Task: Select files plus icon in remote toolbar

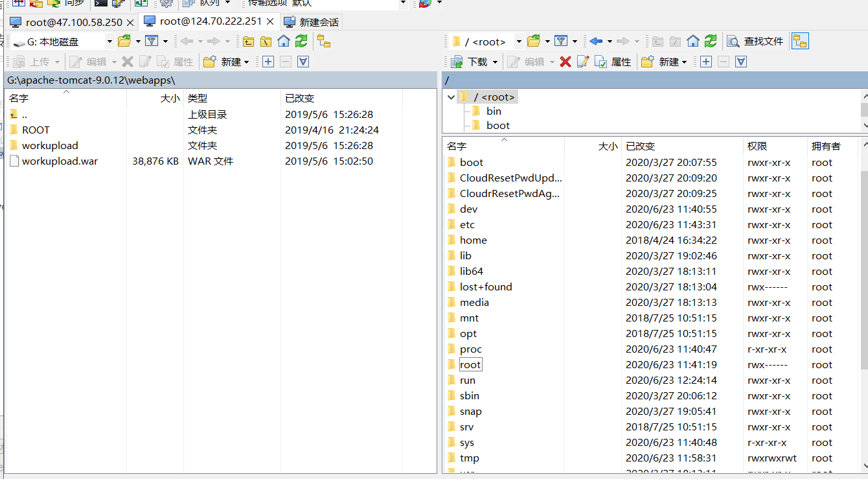Action: click(706, 62)
